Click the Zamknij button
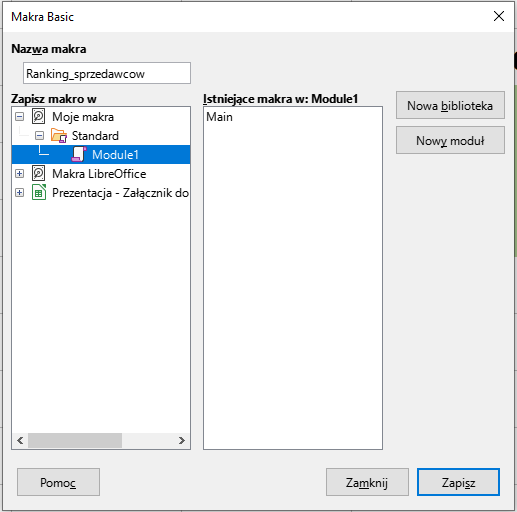517x512 pixels. click(x=367, y=482)
